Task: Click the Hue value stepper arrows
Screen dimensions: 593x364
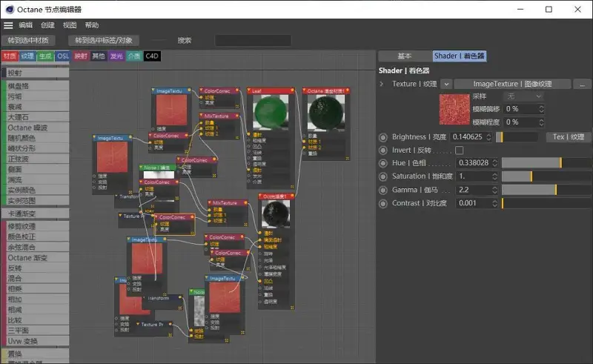Action: click(494, 163)
